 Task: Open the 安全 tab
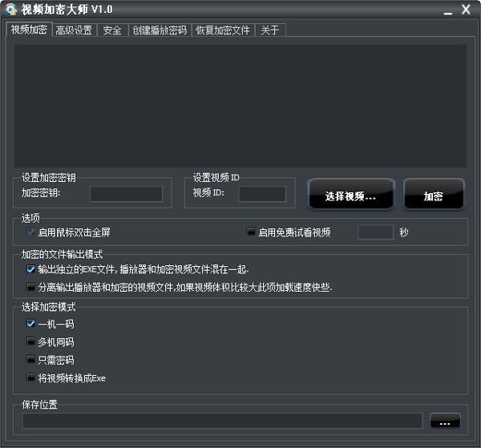pos(112,30)
